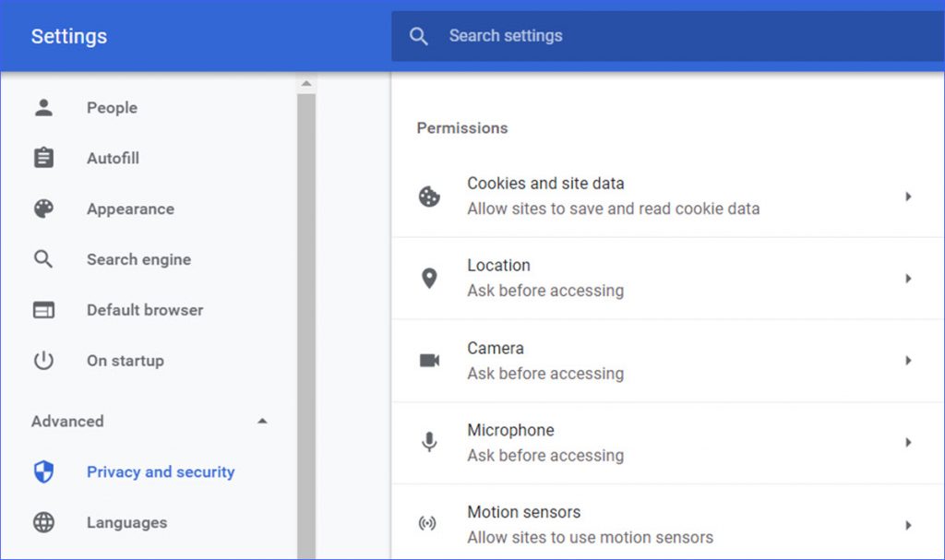The image size is (945, 560).
Task: Click the Languages globe icon
Action: [43, 522]
